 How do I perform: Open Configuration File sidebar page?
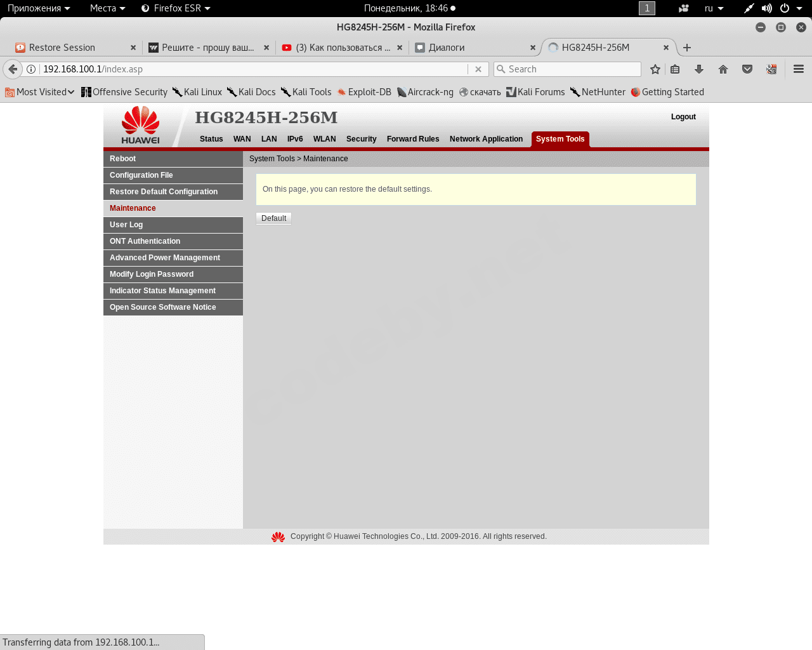[173, 175]
